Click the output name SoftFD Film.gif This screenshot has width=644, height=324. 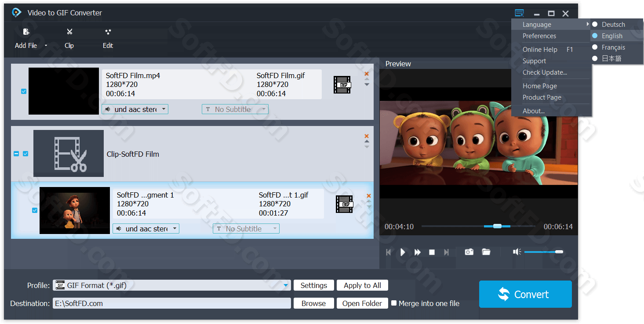tap(280, 76)
